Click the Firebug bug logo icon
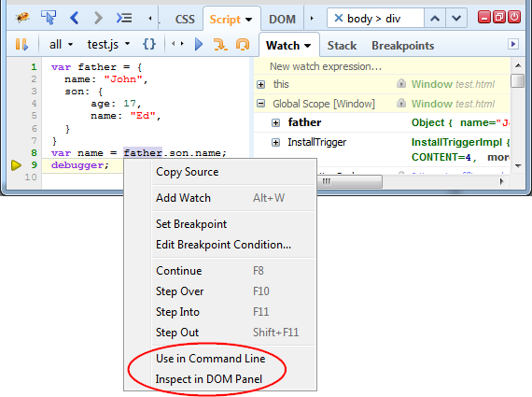Viewport: 532px width, 397px height. pyautogui.click(x=22, y=18)
